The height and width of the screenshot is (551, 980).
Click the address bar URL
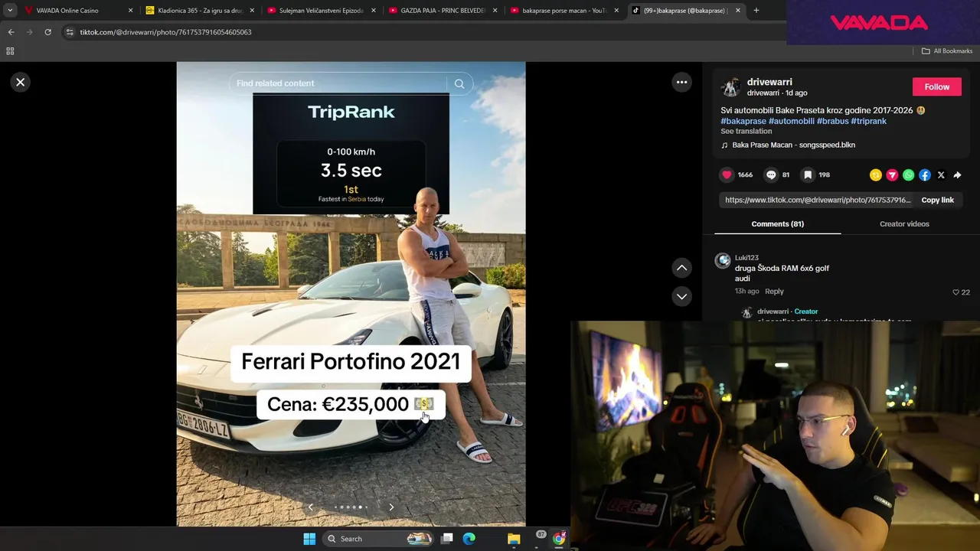(x=165, y=32)
